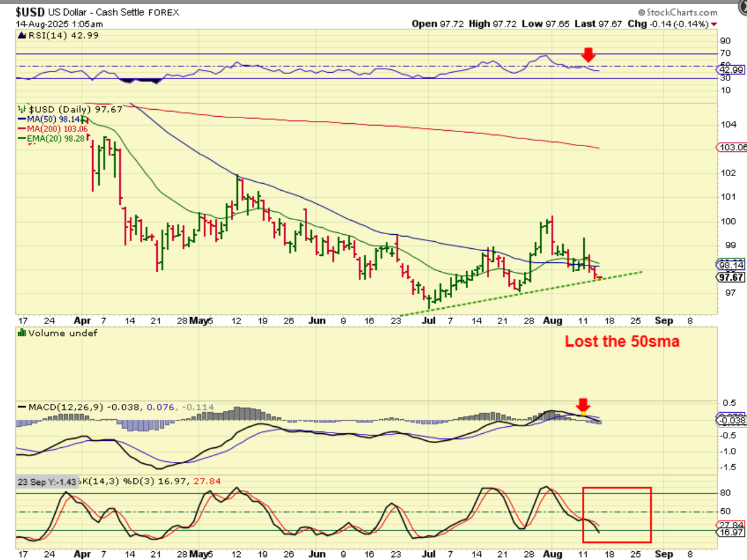Click the $USD ticker symbol in header

(x=30, y=12)
